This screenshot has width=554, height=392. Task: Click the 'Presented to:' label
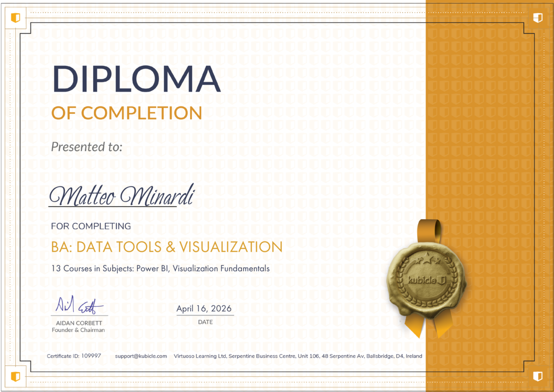pos(86,147)
